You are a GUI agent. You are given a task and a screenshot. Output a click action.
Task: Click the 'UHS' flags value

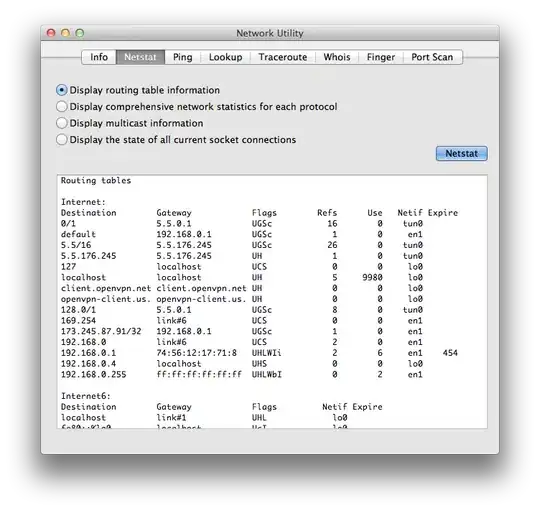click(259, 364)
